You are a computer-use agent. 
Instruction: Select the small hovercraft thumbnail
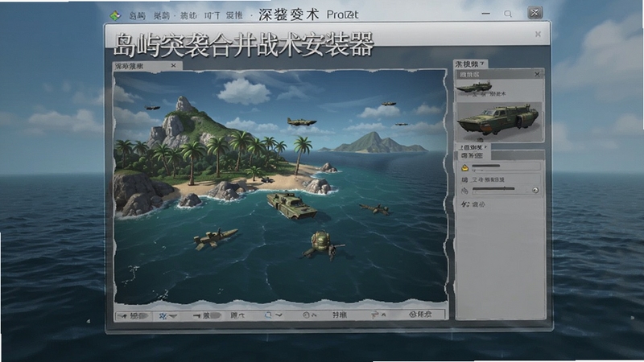(x=474, y=87)
